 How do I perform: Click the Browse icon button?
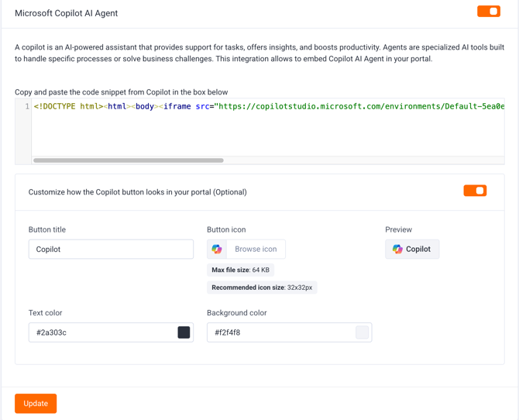(x=256, y=250)
